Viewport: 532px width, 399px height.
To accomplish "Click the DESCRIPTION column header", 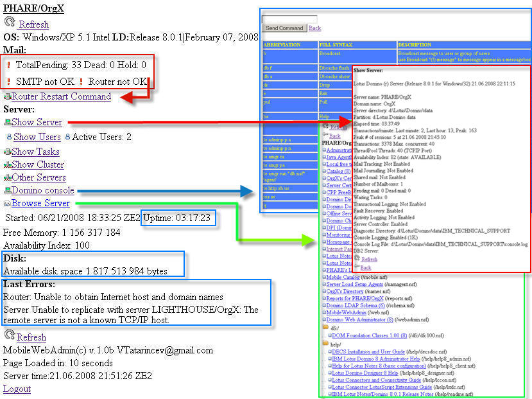I will pyautogui.click(x=464, y=45).
